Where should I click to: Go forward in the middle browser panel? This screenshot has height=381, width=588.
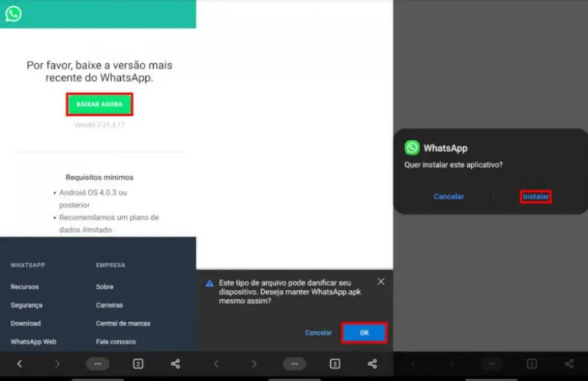point(254,364)
